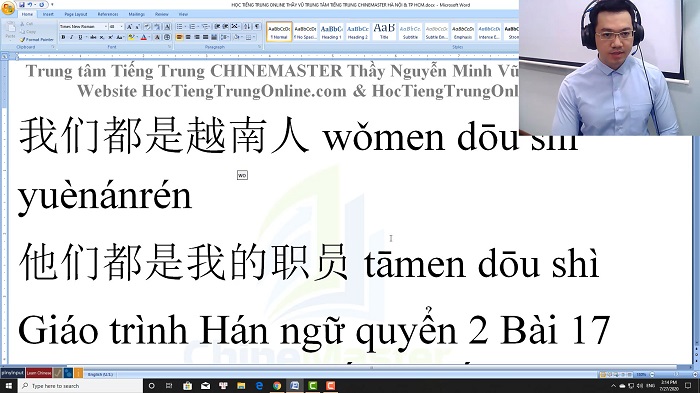The image size is (700, 393).
Task: Click Multilevel List icon
Action: (x=206, y=26)
